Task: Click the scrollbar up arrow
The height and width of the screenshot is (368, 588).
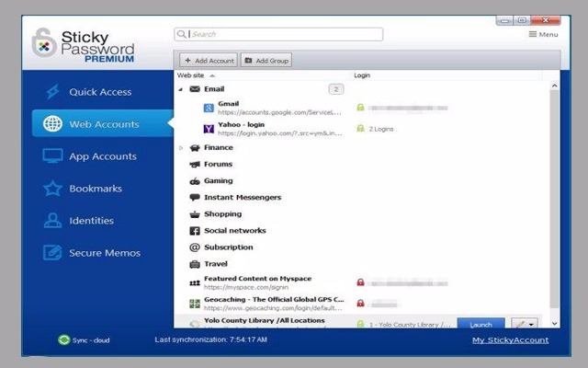Action: pyautogui.click(x=555, y=86)
